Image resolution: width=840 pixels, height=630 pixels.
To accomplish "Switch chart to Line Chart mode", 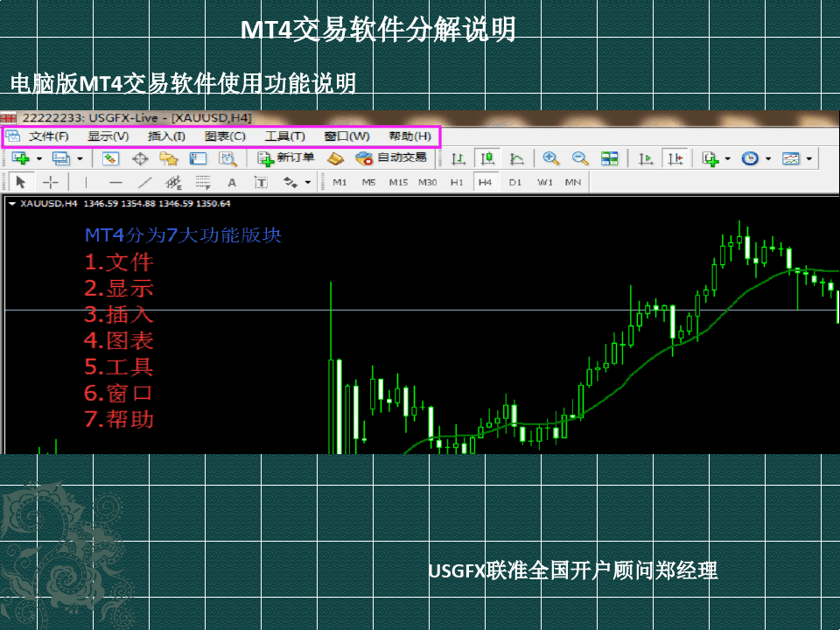I will tap(516, 158).
